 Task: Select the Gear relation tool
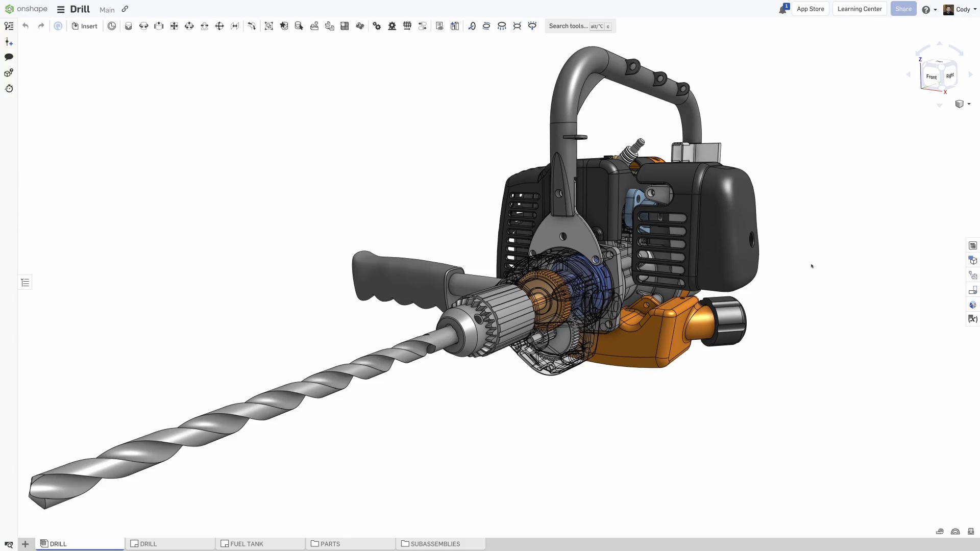(377, 26)
